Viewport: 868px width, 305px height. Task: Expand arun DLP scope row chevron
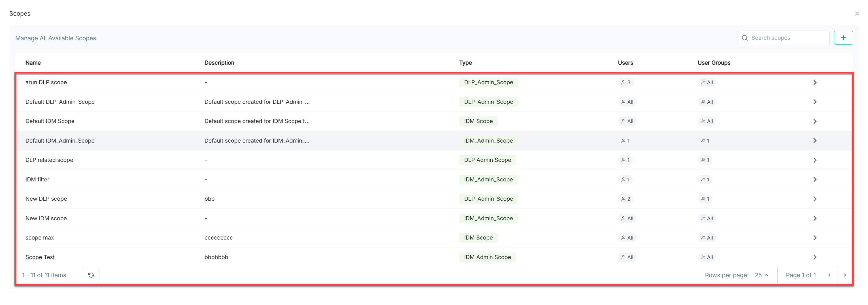pos(814,82)
